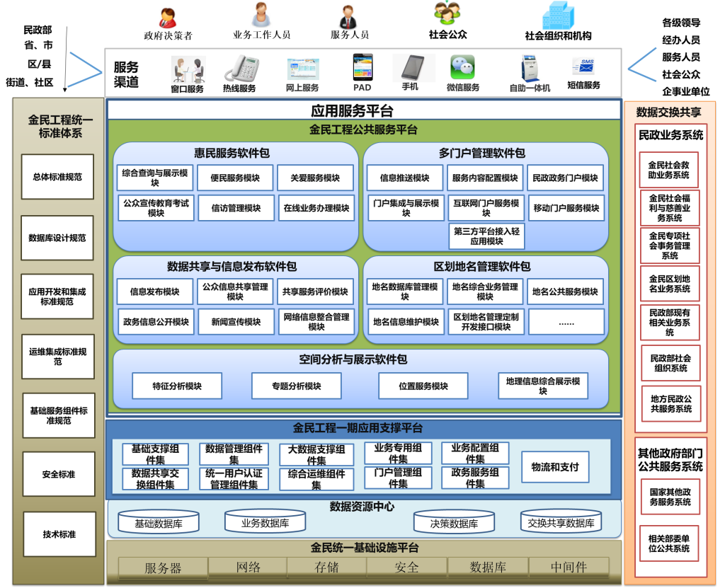Click the left blue arrow beside 服务渠道

(86, 69)
